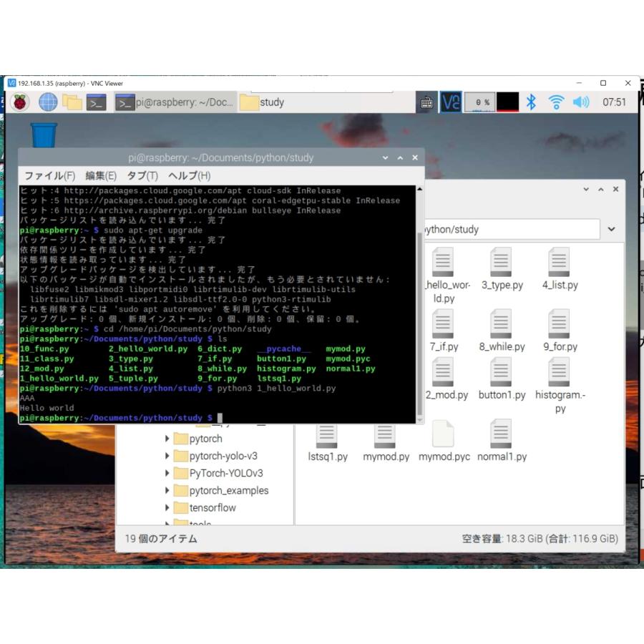Open the path bar dropdown in File Manager
The height and width of the screenshot is (644, 644).
[612, 229]
